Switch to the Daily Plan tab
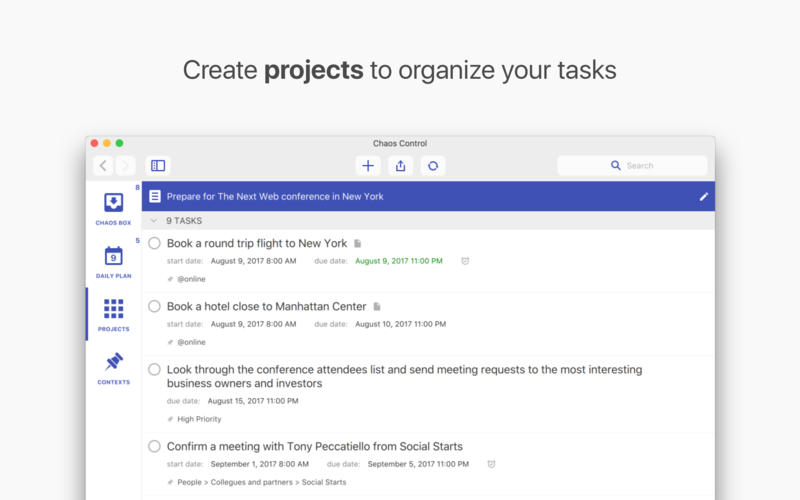Viewport: 800px width, 500px height. 113,261
